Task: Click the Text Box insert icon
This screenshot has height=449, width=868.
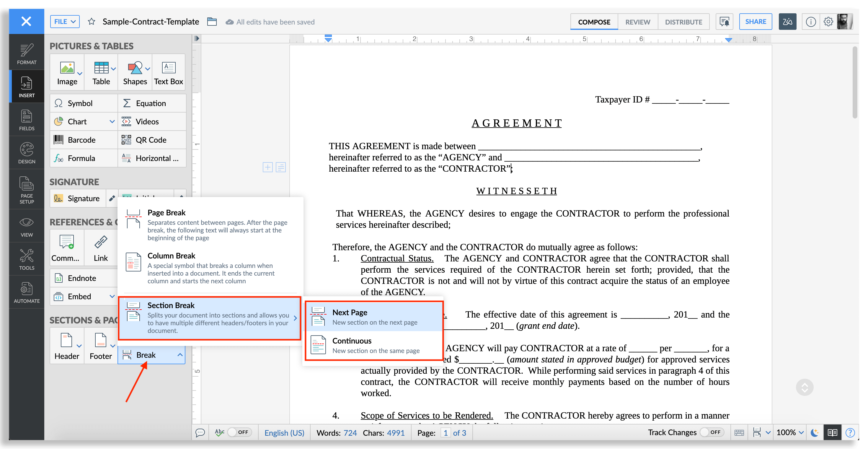Action: click(x=169, y=68)
